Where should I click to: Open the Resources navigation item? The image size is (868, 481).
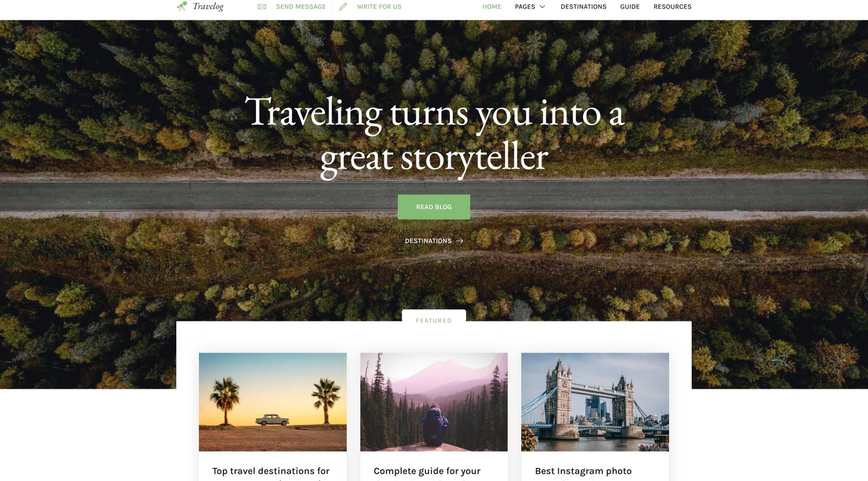[x=672, y=7]
